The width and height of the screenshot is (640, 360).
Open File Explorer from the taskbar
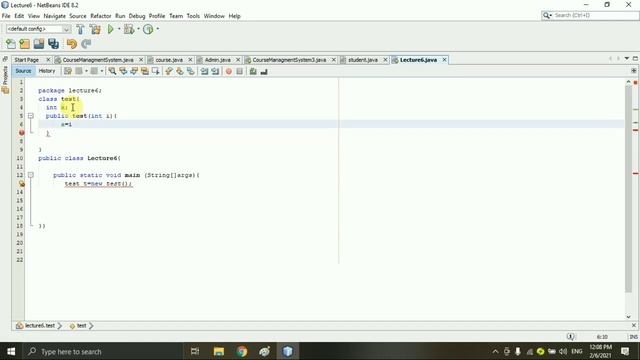(x=219, y=351)
